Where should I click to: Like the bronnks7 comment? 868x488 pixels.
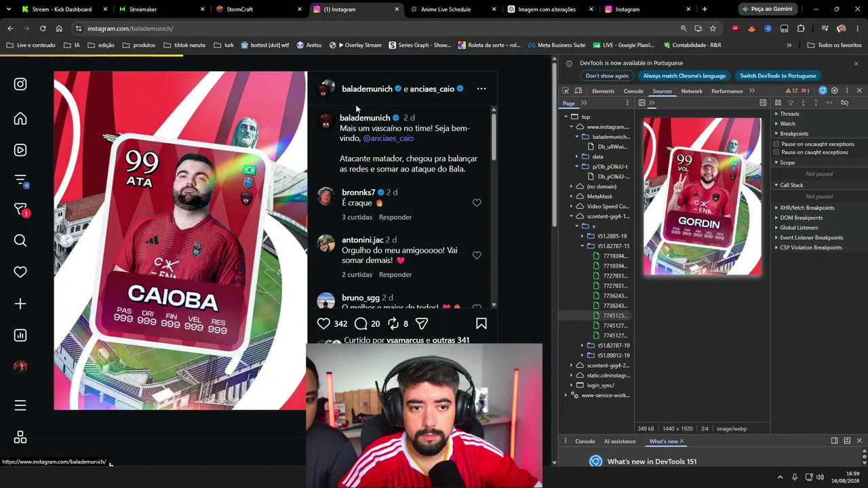477,203
